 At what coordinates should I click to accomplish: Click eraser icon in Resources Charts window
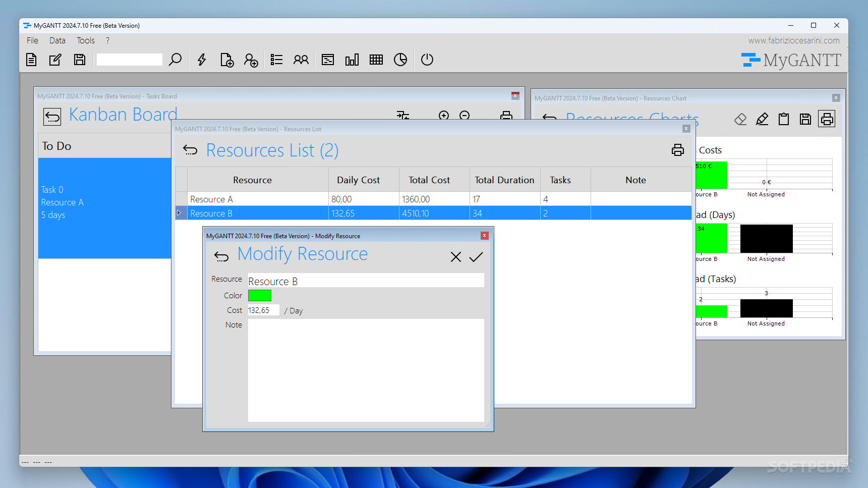740,119
